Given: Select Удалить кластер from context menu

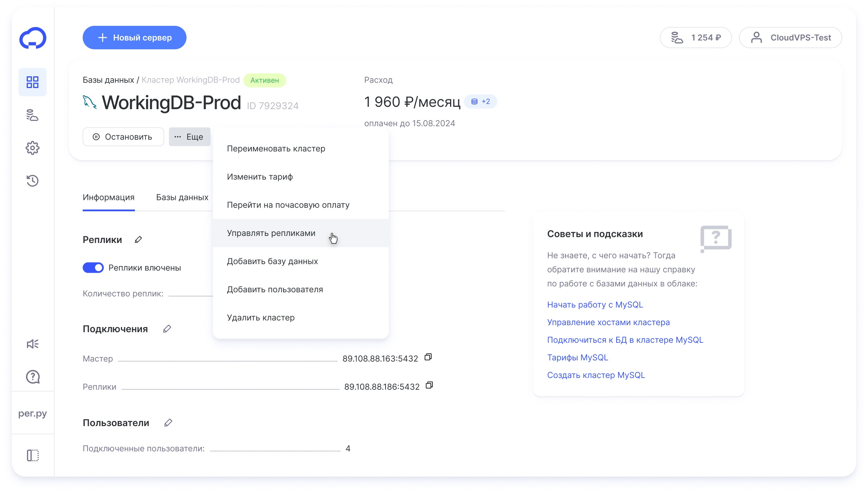Looking at the screenshot, I should click(x=260, y=317).
